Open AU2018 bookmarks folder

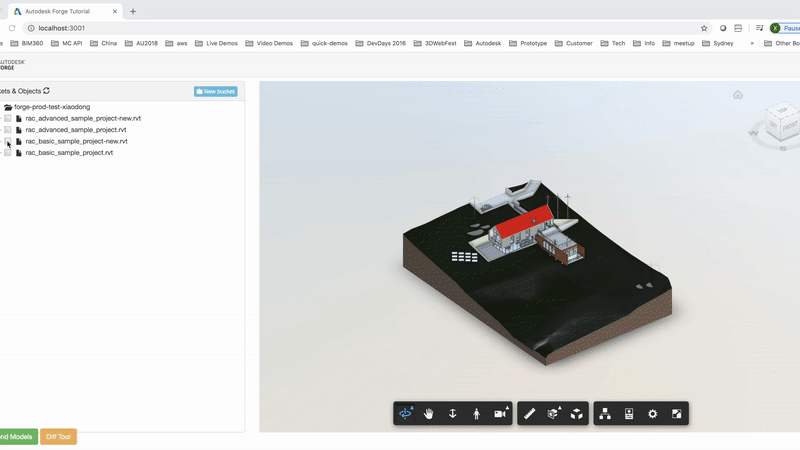[x=141, y=43]
